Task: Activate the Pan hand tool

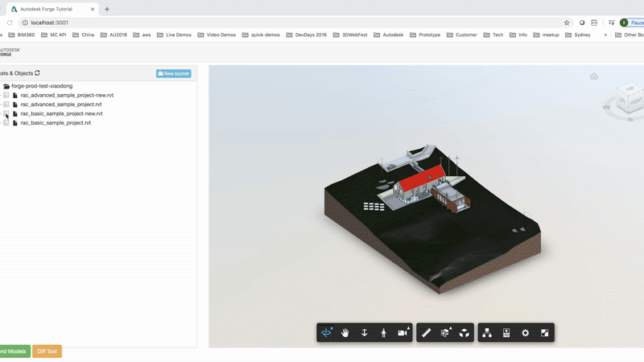Action: tap(345, 333)
